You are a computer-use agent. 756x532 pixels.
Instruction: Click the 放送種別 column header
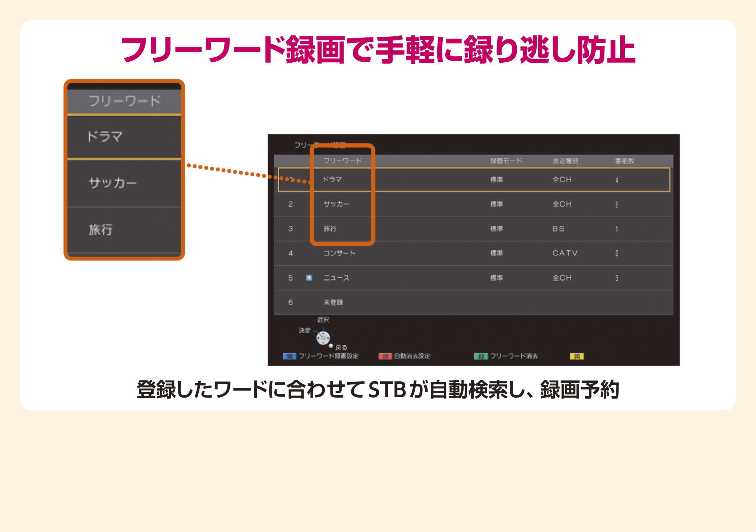coord(565,161)
